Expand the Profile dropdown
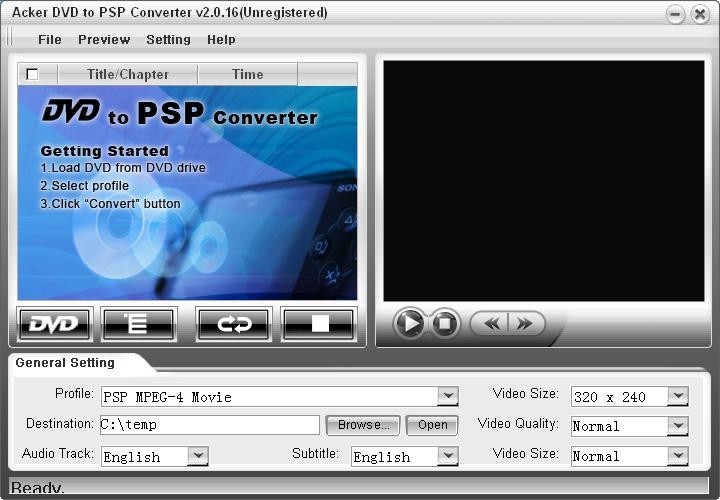This screenshot has height=500, width=720. (448, 396)
